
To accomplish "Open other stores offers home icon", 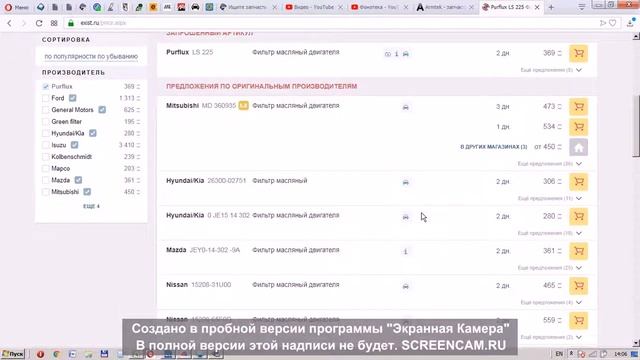I will 578,147.
